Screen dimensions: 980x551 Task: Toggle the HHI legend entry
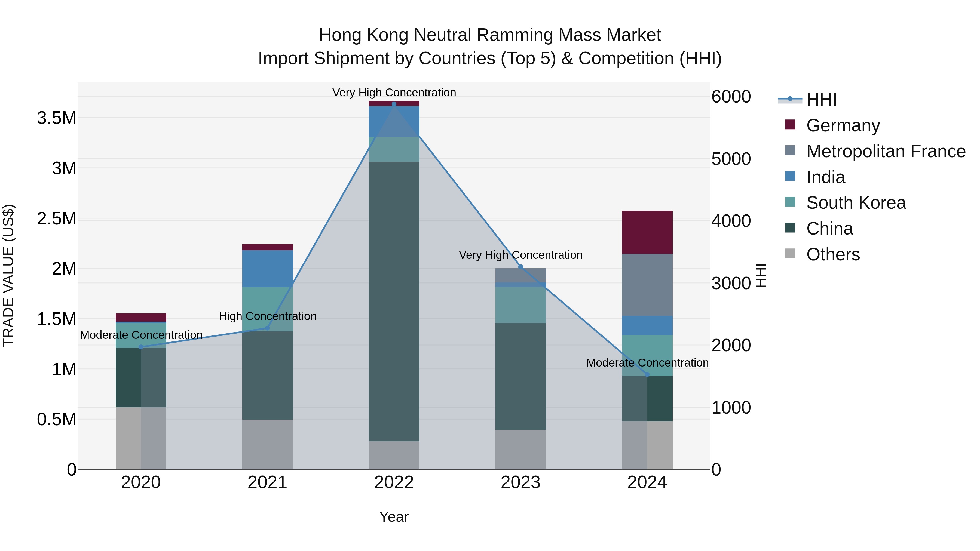pos(807,100)
